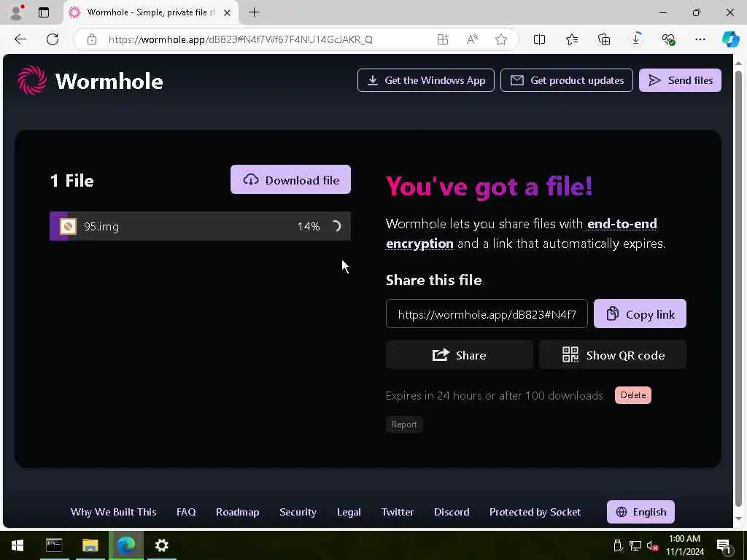Show QR code for the file
The image size is (747, 560).
[x=613, y=355]
